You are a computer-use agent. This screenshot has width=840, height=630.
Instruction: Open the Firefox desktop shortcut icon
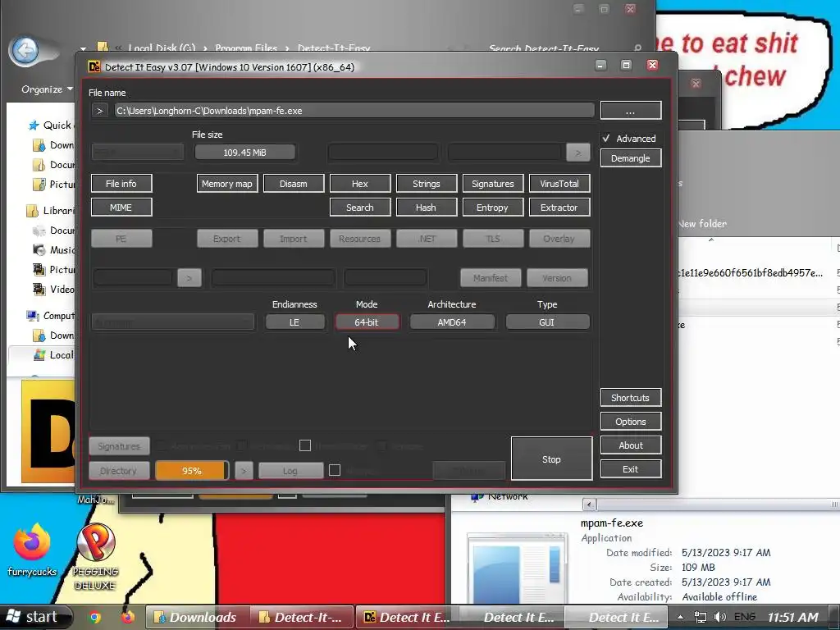coord(32,542)
